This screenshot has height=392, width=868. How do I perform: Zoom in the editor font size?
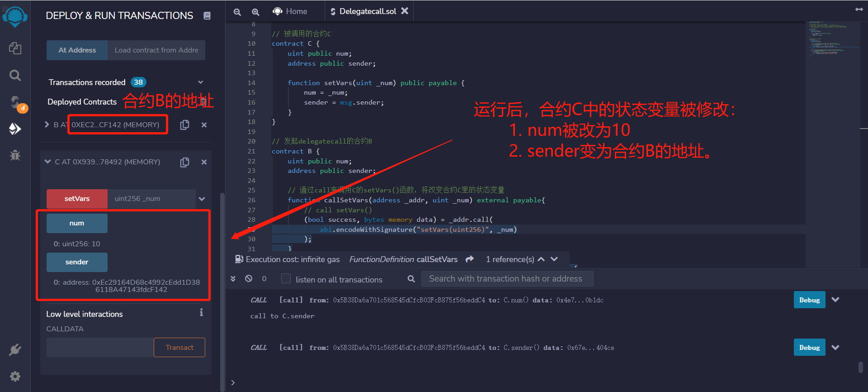pyautogui.click(x=255, y=12)
